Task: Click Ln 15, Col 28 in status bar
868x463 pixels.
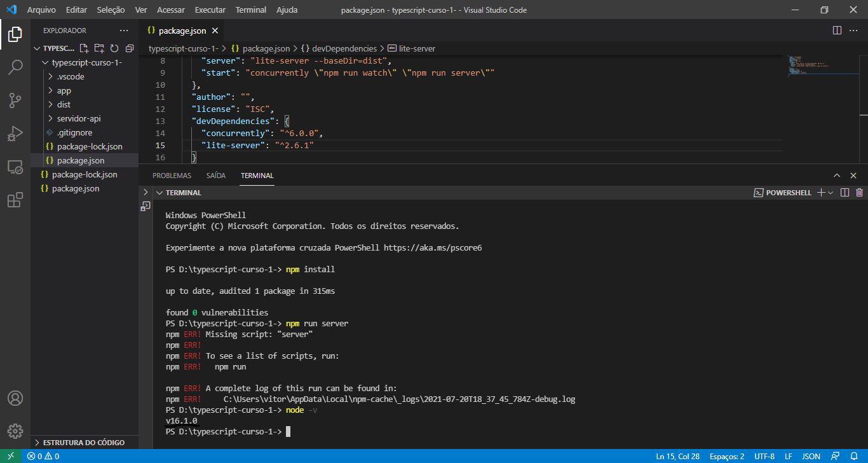Action: point(677,456)
